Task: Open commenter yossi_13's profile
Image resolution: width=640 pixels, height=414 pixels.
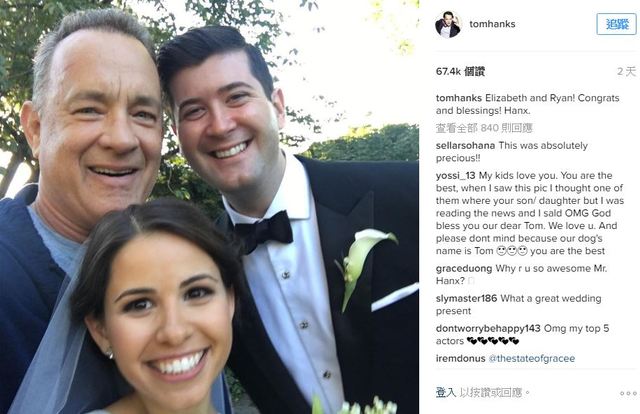Action: [456, 176]
